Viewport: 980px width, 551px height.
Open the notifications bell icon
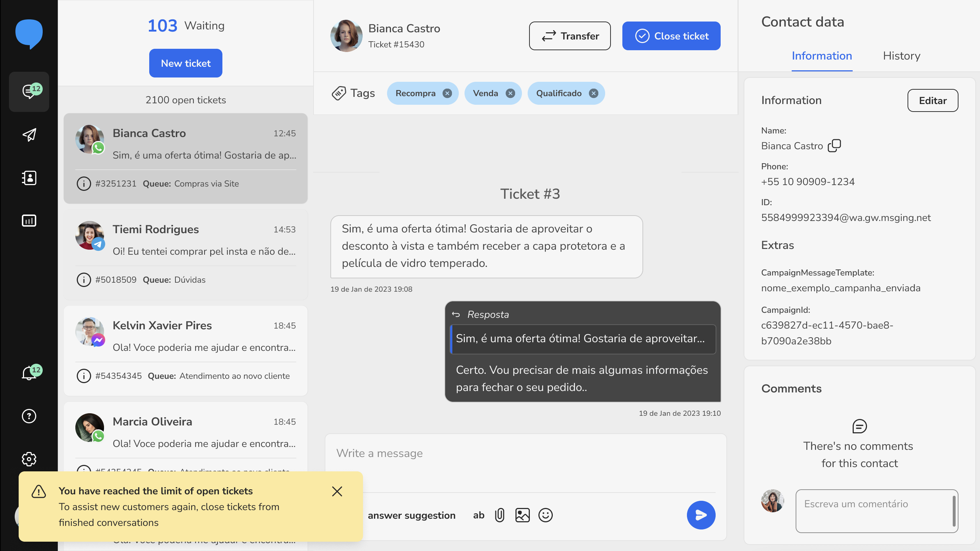tap(29, 372)
